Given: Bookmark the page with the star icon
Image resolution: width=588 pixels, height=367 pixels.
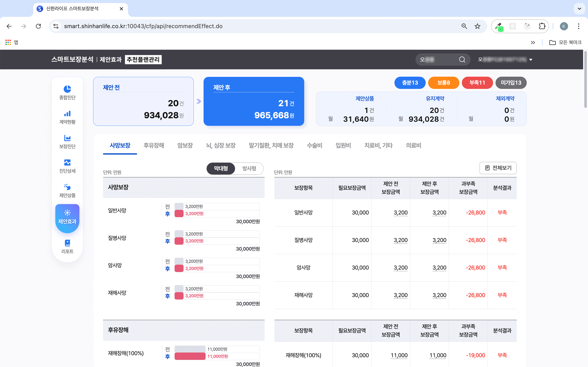Looking at the screenshot, I should (x=477, y=26).
